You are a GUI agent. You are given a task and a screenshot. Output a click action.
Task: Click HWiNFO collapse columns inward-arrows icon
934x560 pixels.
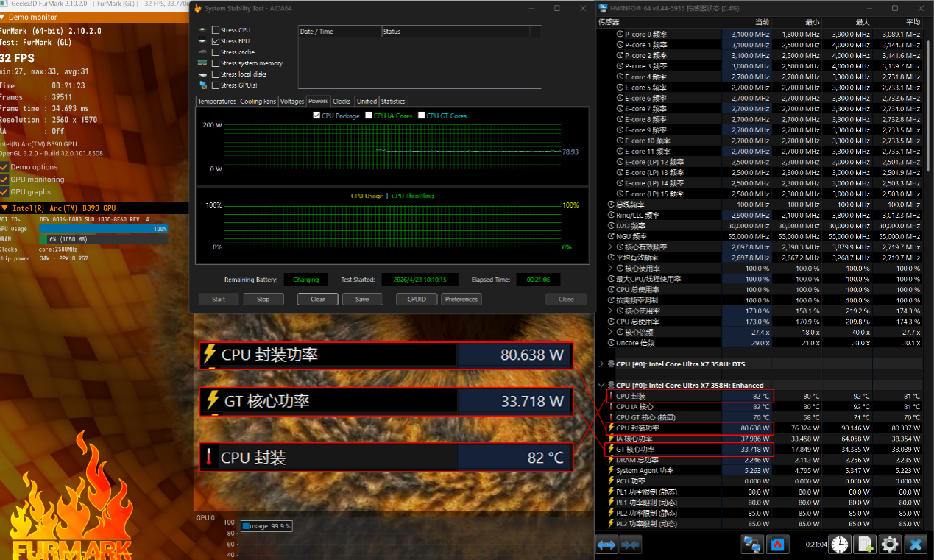tap(629, 545)
